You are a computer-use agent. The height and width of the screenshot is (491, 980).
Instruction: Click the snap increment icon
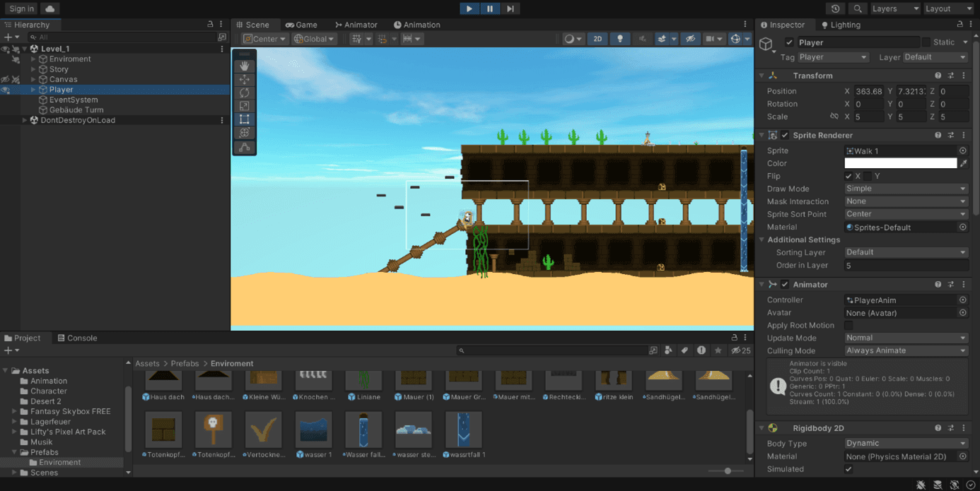[x=383, y=39]
